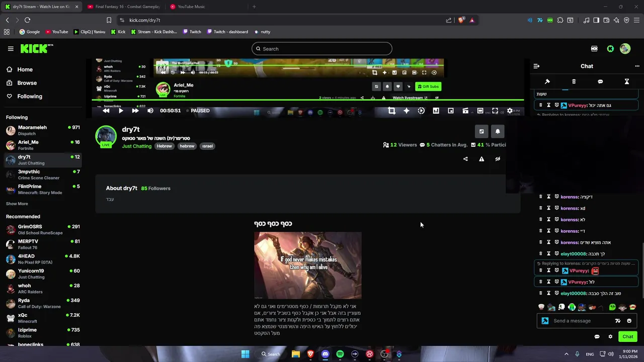Open Just Chatting category link
The image size is (644, 362).
[136, 146]
